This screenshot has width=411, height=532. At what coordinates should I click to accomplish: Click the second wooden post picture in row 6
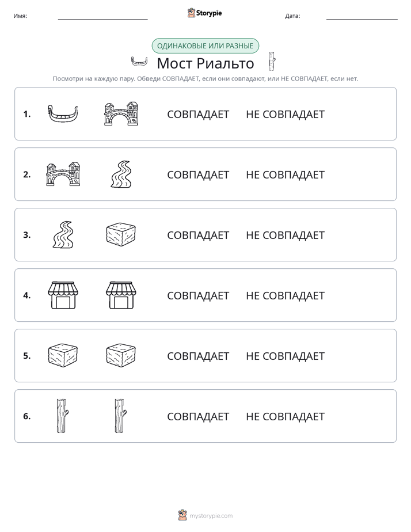click(120, 416)
